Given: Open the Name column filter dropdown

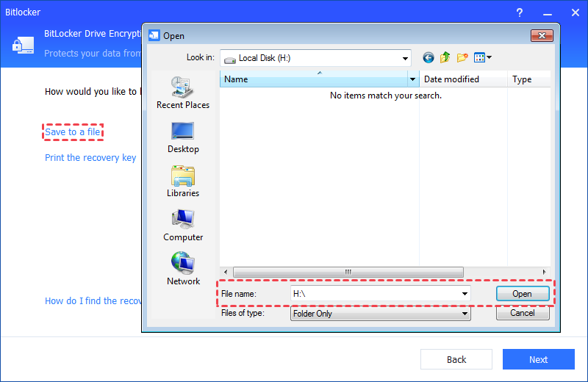Looking at the screenshot, I should click(412, 79).
